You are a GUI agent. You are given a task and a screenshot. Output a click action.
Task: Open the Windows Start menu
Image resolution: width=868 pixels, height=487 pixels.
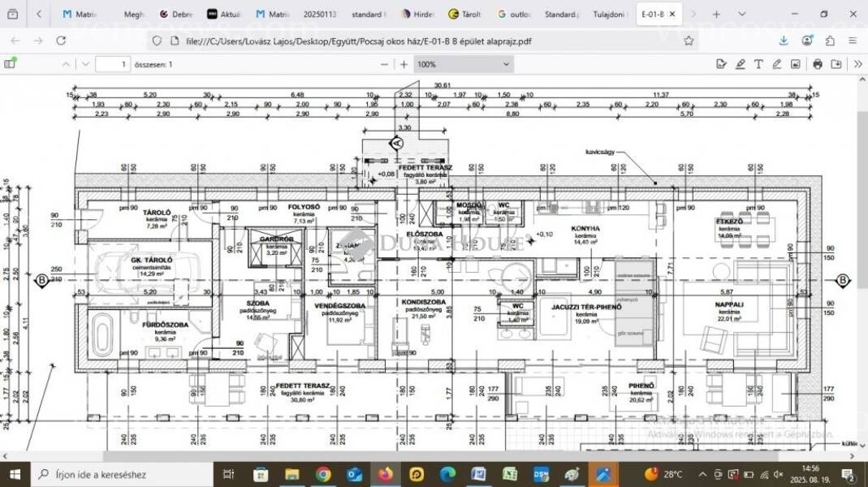tap(15, 474)
